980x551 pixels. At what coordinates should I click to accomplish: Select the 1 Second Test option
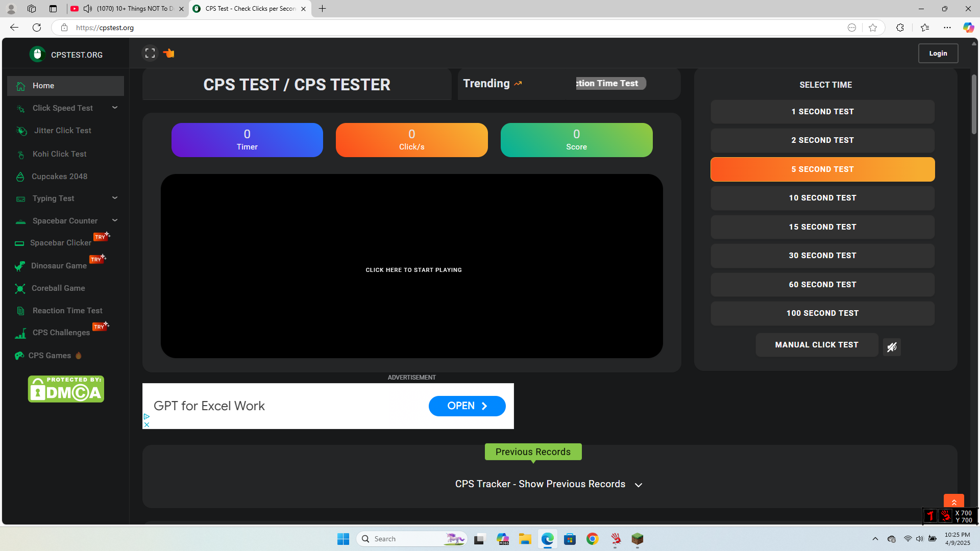tap(822, 112)
